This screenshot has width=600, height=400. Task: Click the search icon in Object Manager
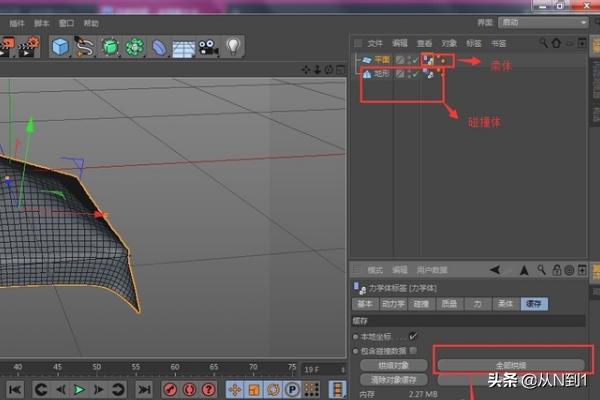(544, 43)
